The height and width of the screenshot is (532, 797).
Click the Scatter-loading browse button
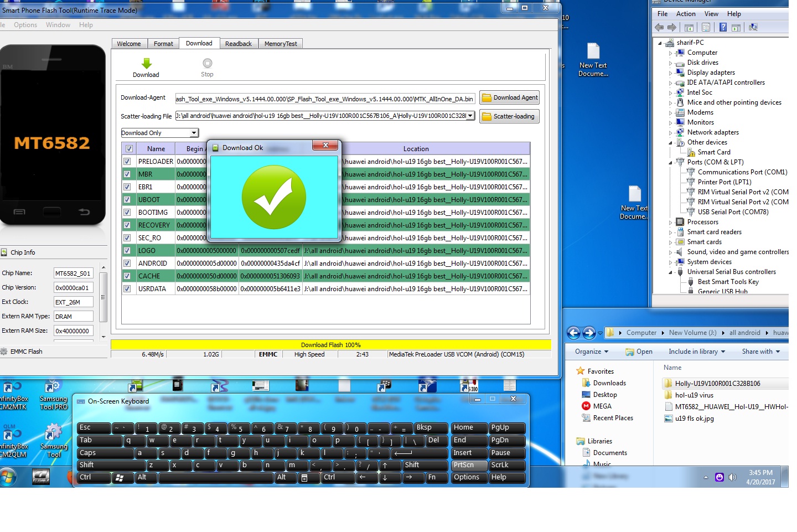tap(509, 116)
